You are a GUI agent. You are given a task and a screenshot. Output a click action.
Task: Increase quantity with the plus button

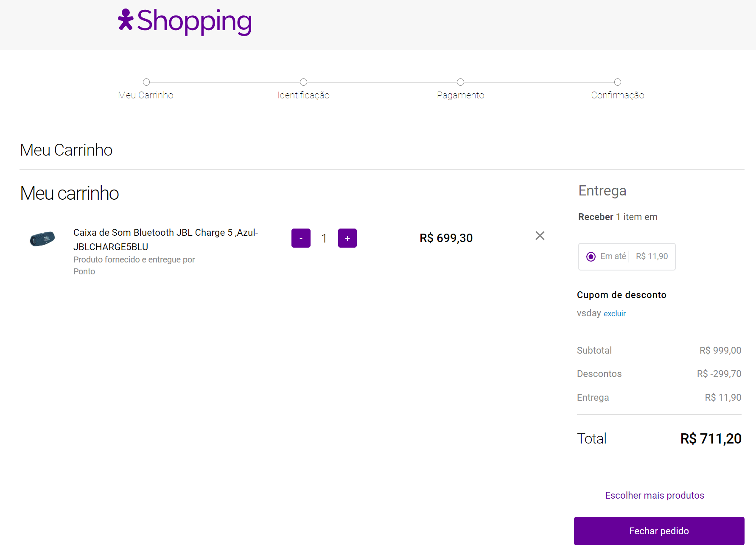click(347, 238)
